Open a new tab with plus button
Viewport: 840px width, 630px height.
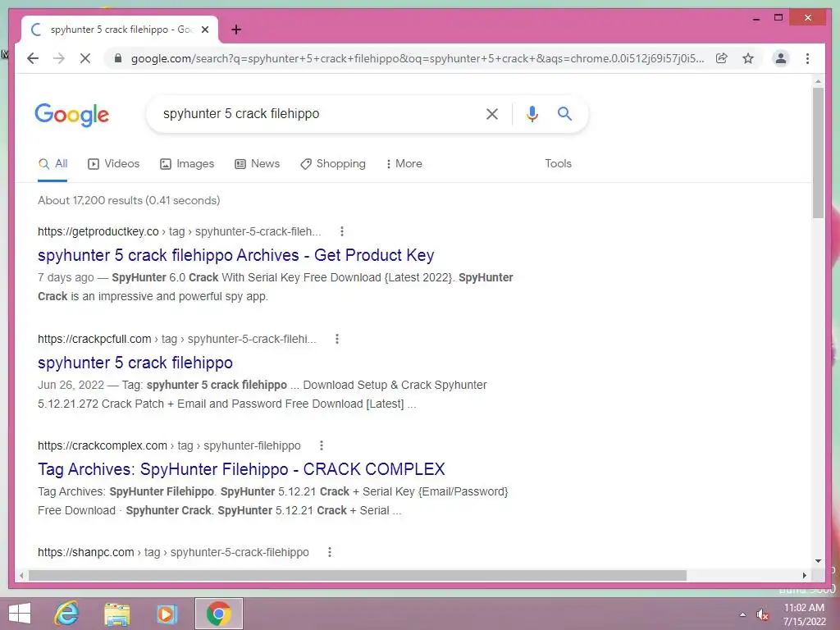click(236, 30)
